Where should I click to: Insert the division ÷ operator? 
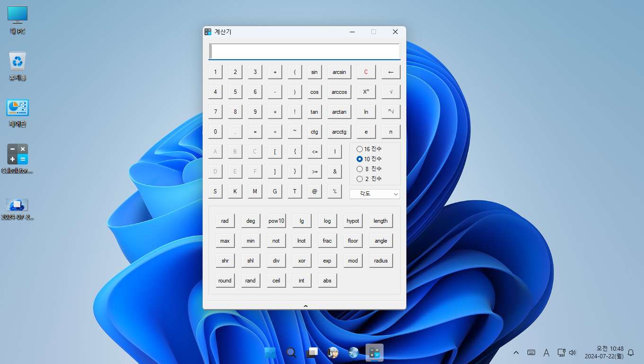275,132
